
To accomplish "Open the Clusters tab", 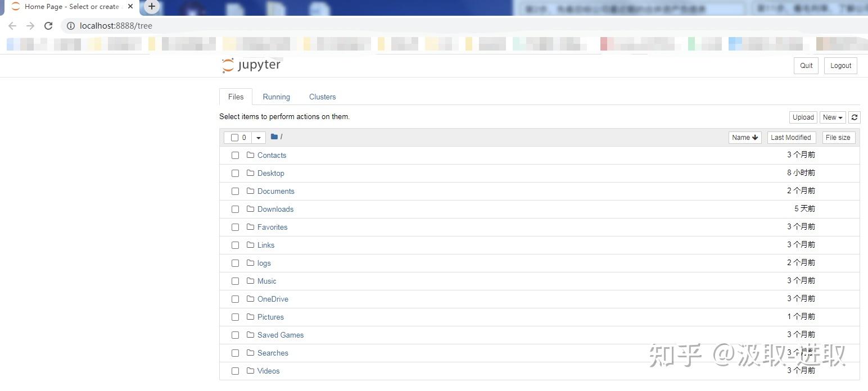I will pyautogui.click(x=322, y=97).
